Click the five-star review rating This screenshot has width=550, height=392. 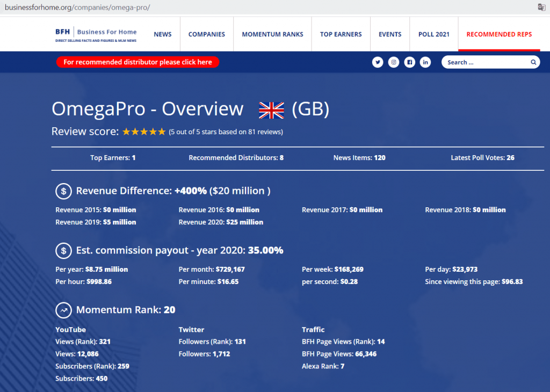(144, 132)
